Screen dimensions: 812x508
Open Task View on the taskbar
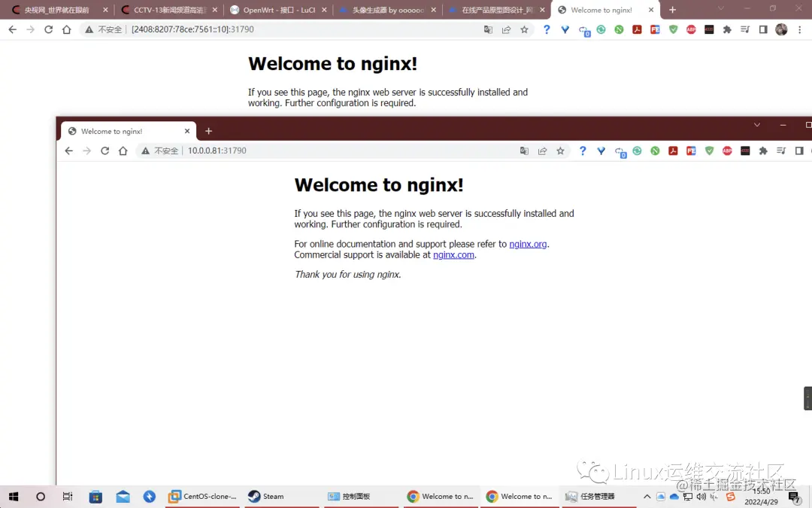tap(68, 497)
